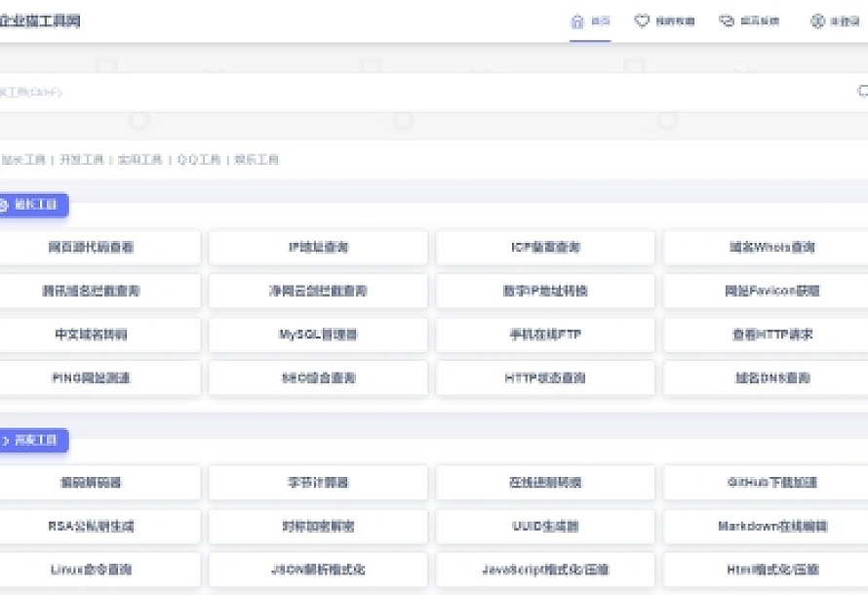Click the chat feedback icon in header
Screen dimensions: 868x595
coord(727,21)
